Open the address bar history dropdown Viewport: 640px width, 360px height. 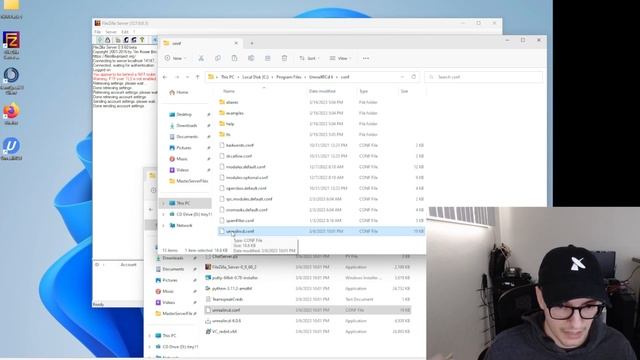[x=402, y=77]
